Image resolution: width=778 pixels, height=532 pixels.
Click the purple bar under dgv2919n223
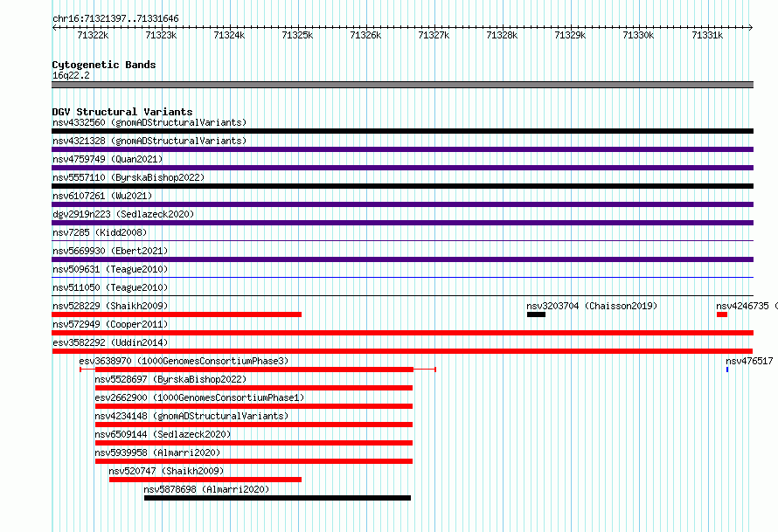[402, 223]
